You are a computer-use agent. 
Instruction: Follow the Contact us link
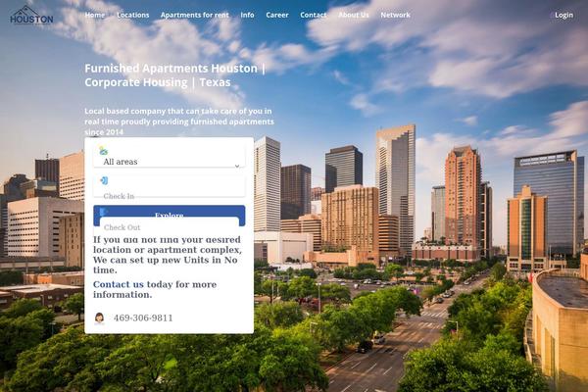pos(119,284)
